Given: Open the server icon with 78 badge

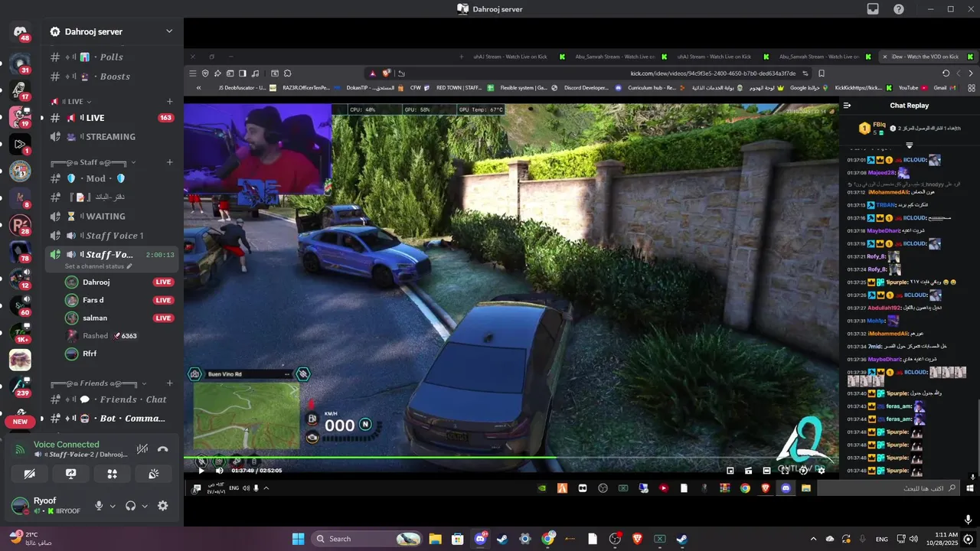Looking at the screenshot, I should [20, 251].
